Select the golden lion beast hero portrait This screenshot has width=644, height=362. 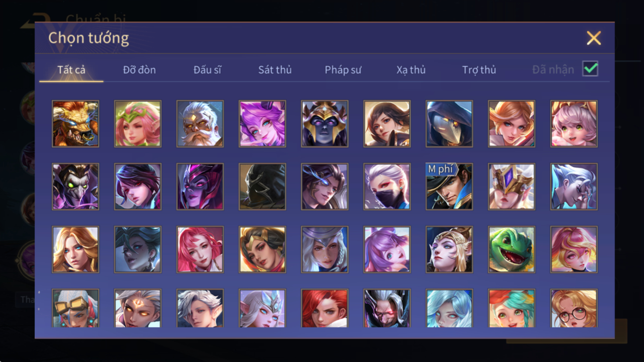tap(75, 124)
